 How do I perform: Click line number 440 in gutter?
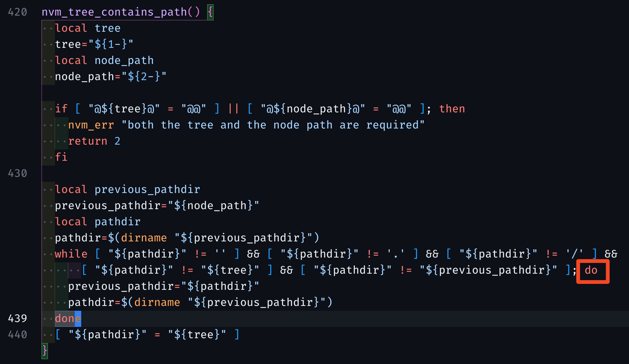point(17,335)
